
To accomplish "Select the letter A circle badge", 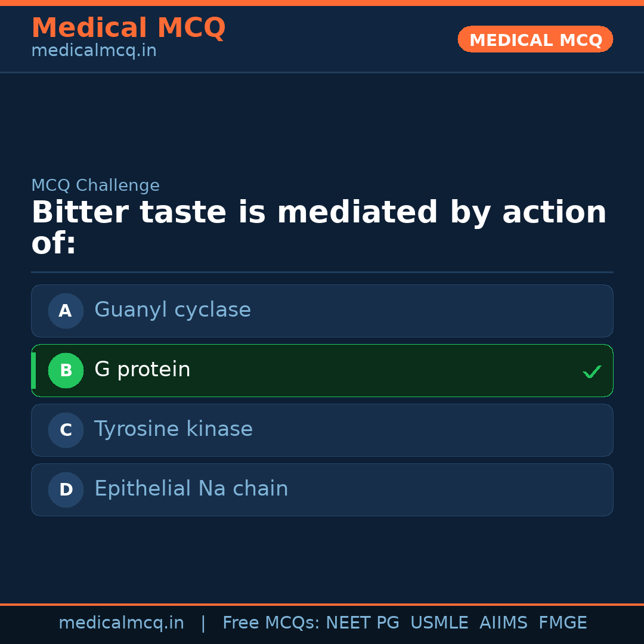I will [66, 311].
